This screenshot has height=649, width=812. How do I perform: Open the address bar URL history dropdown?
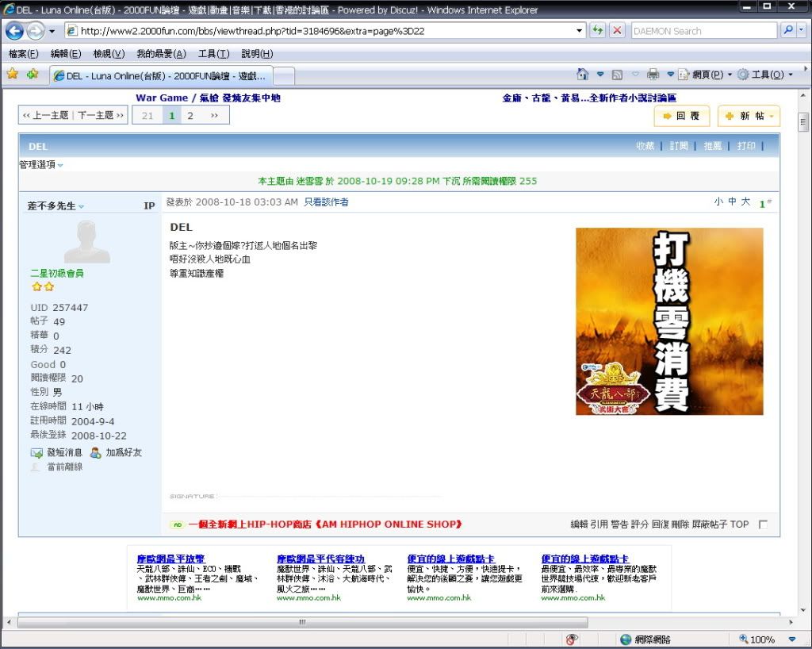580,31
